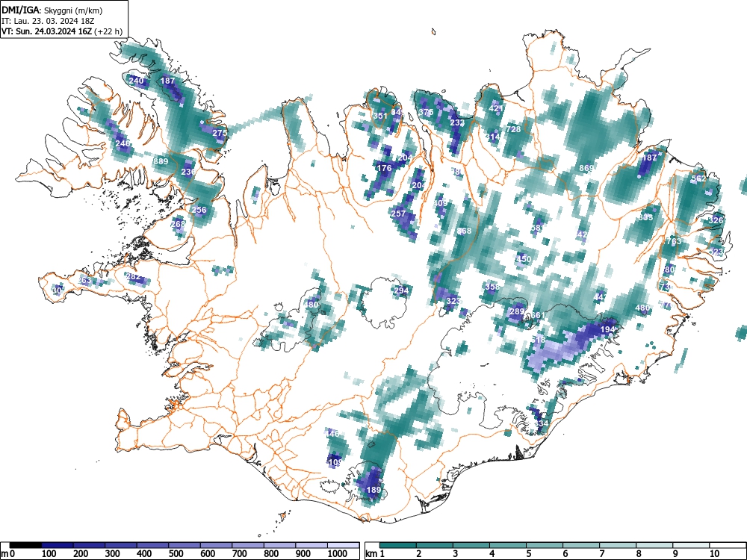Click the map label 523
This screenshot has width=747, height=560.
[716, 252]
